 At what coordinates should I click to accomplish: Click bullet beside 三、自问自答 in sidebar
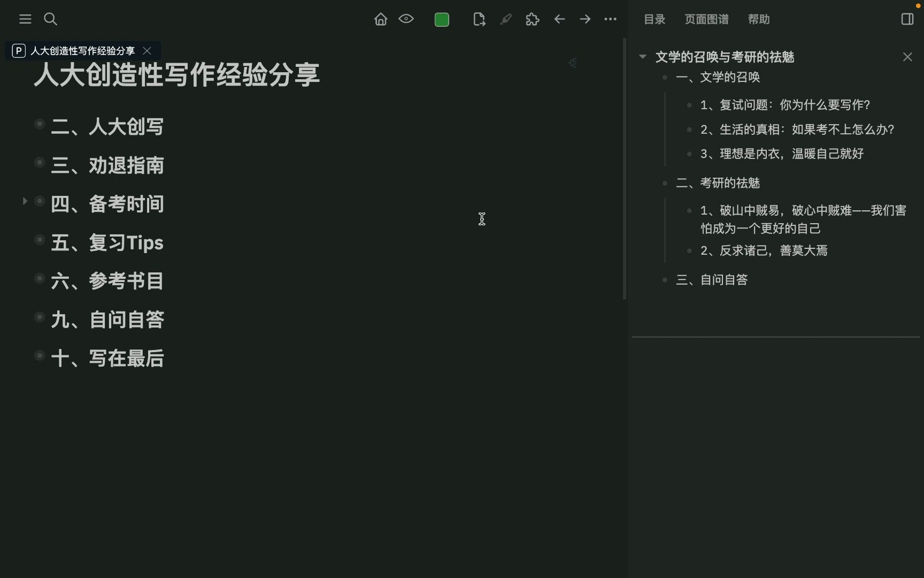(665, 280)
